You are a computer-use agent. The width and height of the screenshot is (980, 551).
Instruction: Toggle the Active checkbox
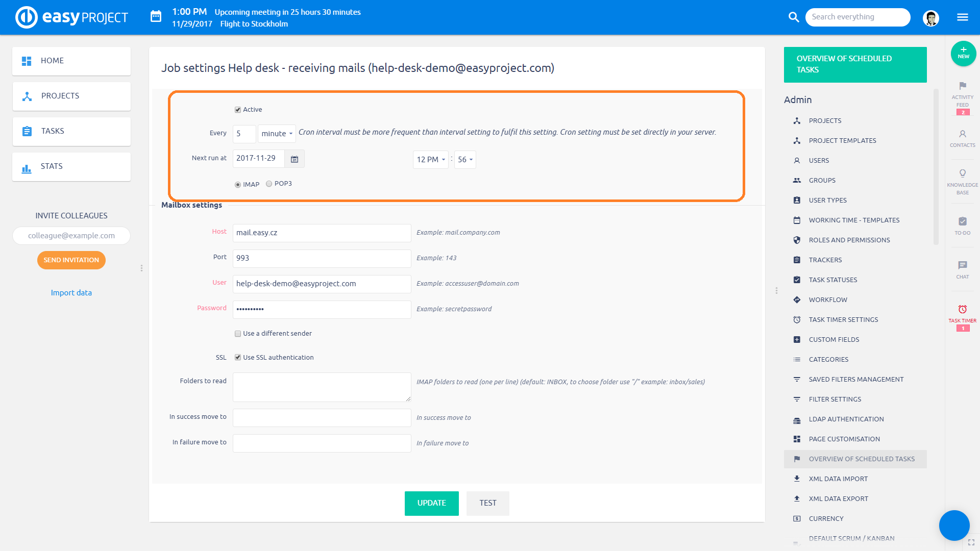click(238, 110)
